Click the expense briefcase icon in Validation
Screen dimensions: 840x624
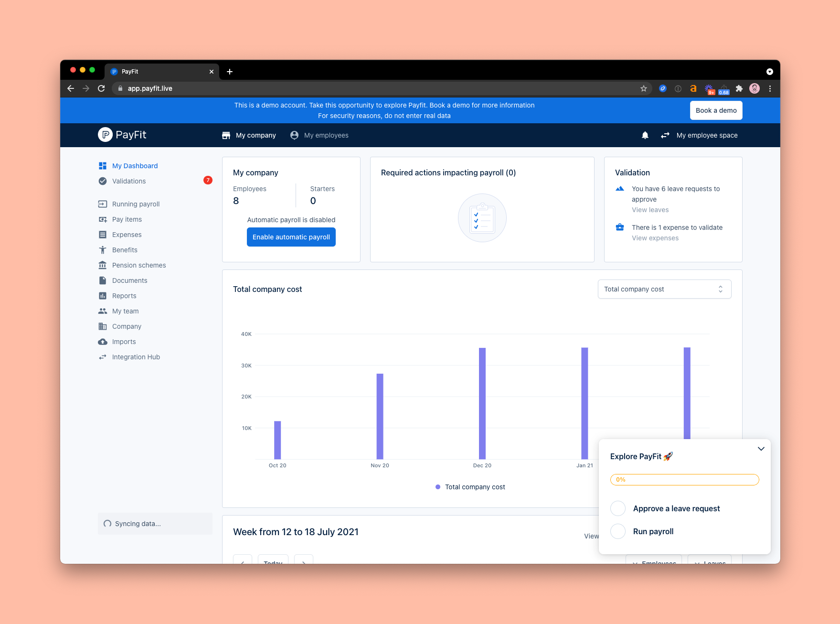click(620, 227)
